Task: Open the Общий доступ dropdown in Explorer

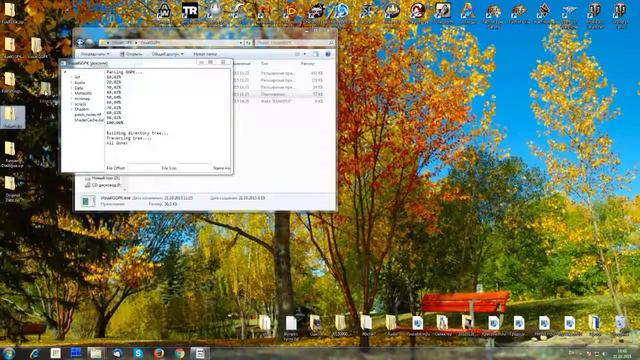Action: pos(167,54)
